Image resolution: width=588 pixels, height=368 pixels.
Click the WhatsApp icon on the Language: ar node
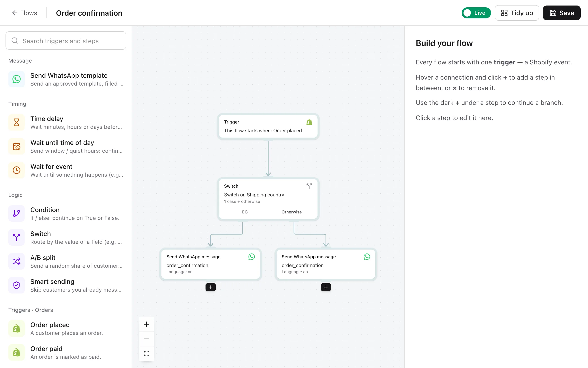252,257
